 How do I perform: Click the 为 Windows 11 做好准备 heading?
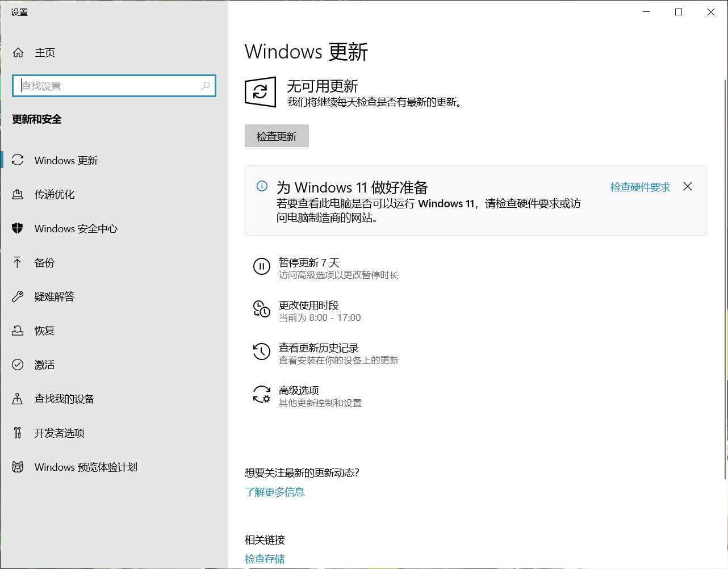click(352, 187)
